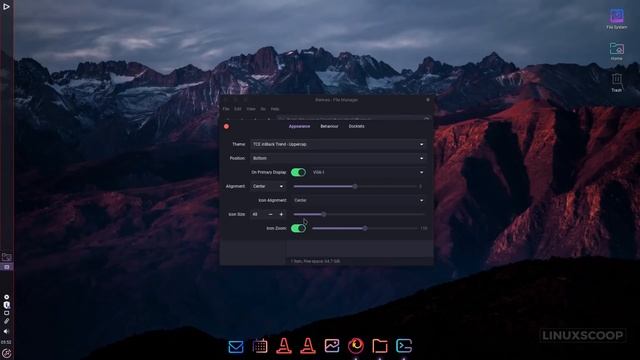Launch the Terminal from the dock
640x360 pixels.
(404, 346)
